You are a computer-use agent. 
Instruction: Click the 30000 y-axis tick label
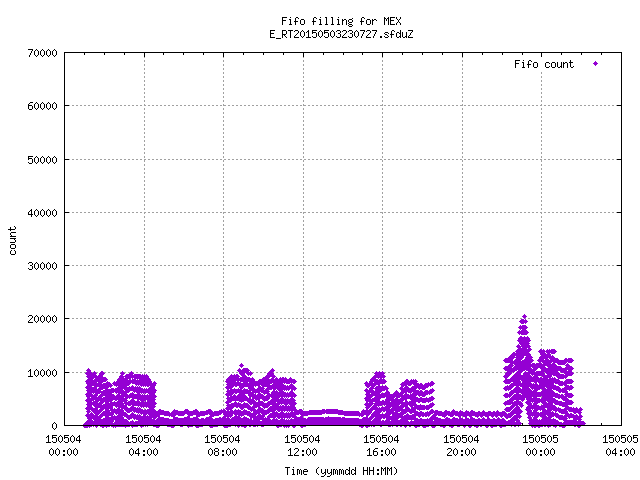pos(42,266)
